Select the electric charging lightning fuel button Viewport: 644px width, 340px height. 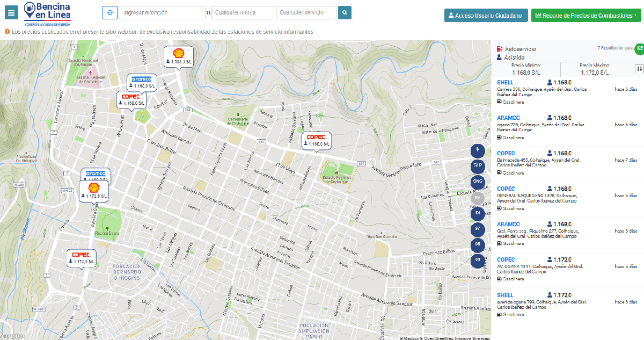[477, 150]
